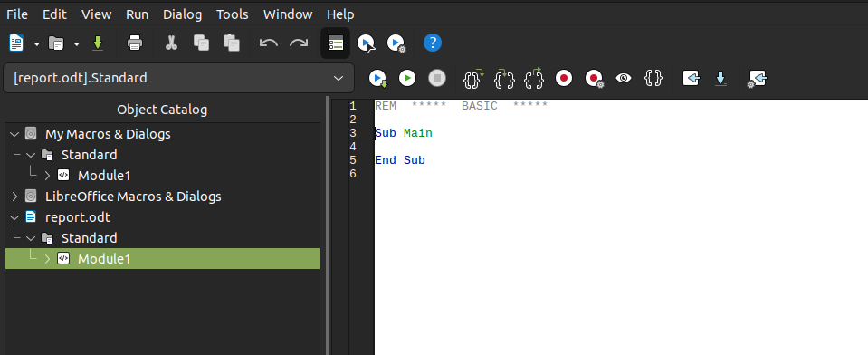868x355 pixels.
Task: Click the Object Catalog panel title
Action: (x=162, y=110)
